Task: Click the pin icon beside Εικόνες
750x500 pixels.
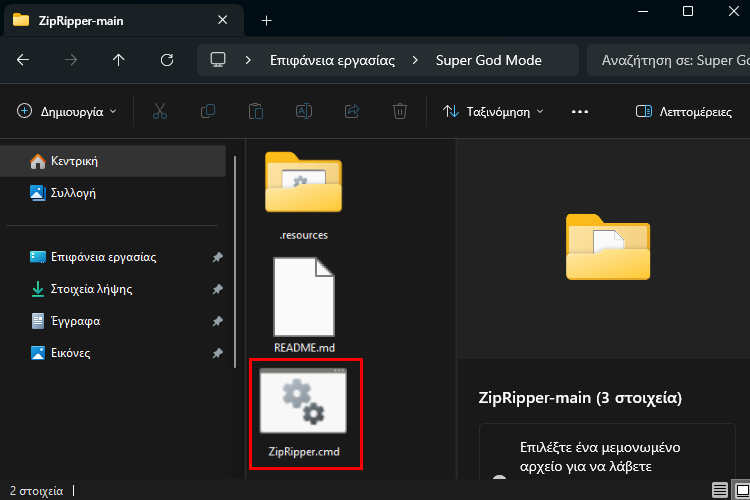Action: click(x=218, y=353)
